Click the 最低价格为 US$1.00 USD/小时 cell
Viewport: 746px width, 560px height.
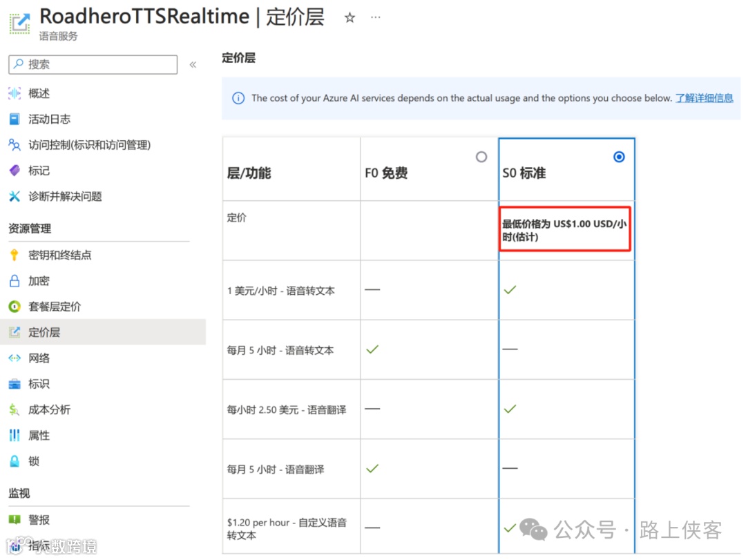pyautogui.click(x=565, y=229)
